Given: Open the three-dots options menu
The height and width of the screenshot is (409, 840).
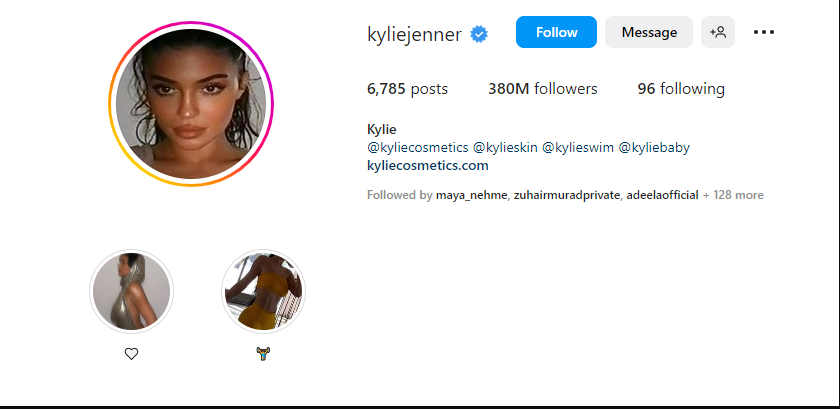Looking at the screenshot, I should point(764,32).
